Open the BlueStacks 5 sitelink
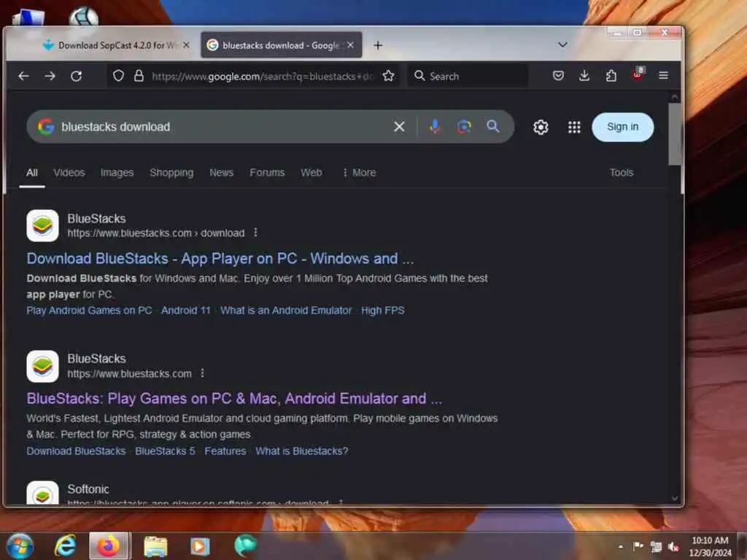This screenshot has width=747, height=560. click(x=165, y=451)
